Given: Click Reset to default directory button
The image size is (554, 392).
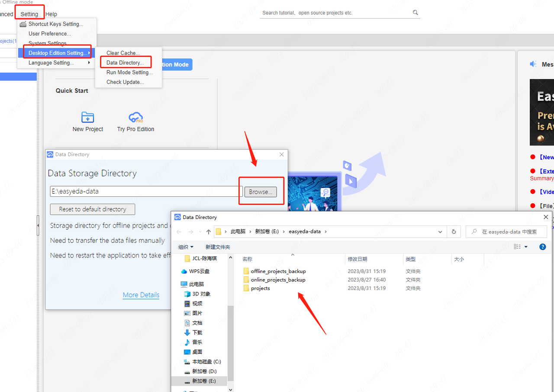Looking at the screenshot, I should point(93,209).
